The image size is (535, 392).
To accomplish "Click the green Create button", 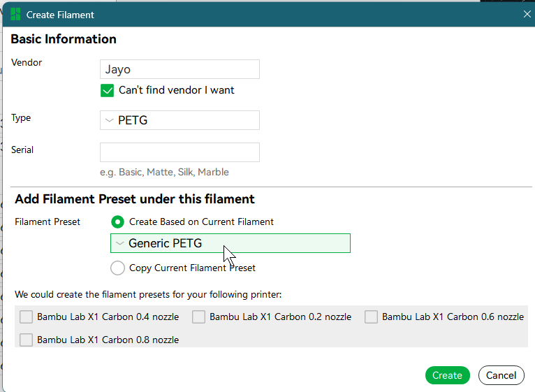I will tap(447, 375).
